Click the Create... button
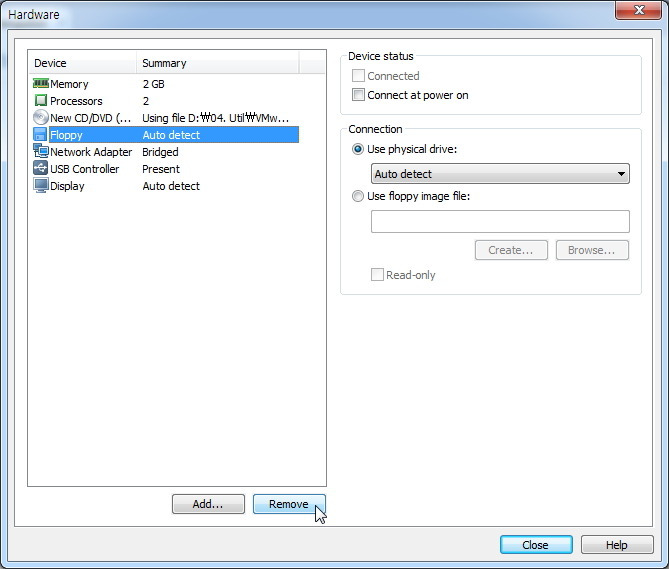 (511, 250)
